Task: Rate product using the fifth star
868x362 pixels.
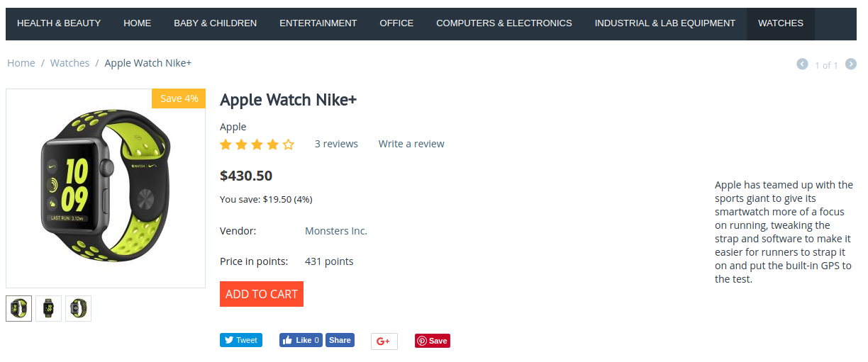Action: (289, 145)
